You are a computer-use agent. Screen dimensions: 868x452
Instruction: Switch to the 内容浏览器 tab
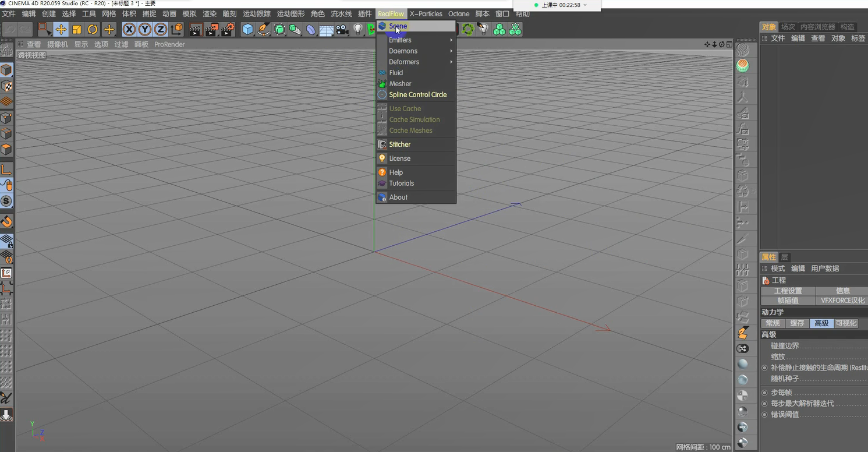click(x=817, y=27)
